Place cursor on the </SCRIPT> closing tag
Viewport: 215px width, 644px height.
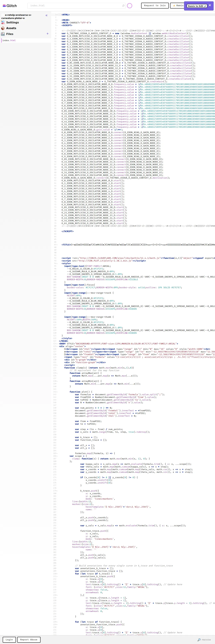(x=68, y=232)
